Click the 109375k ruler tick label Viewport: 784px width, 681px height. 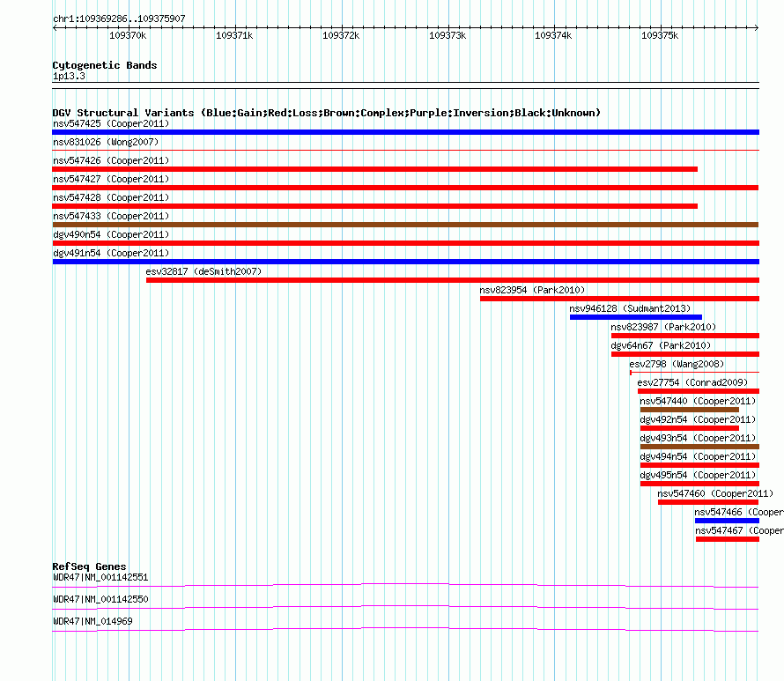click(660, 35)
